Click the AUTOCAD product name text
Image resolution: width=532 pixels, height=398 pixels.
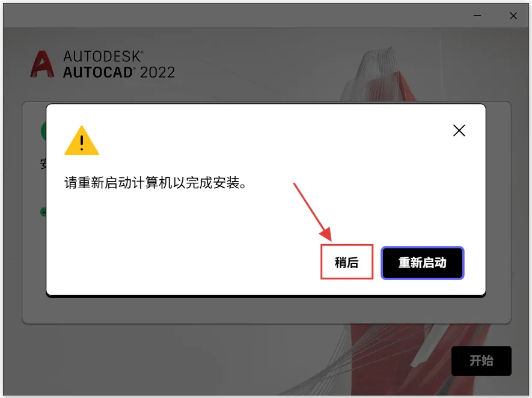coord(99,72)
